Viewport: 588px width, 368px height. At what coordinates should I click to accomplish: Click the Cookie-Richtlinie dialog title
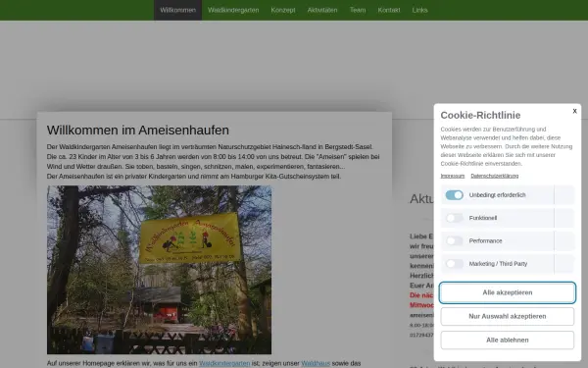[x=480, y=115]
